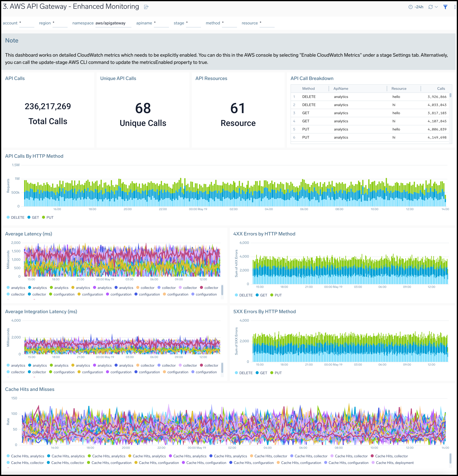
Task: Click the refresh dashboard icon
Action: coord(431,7)
